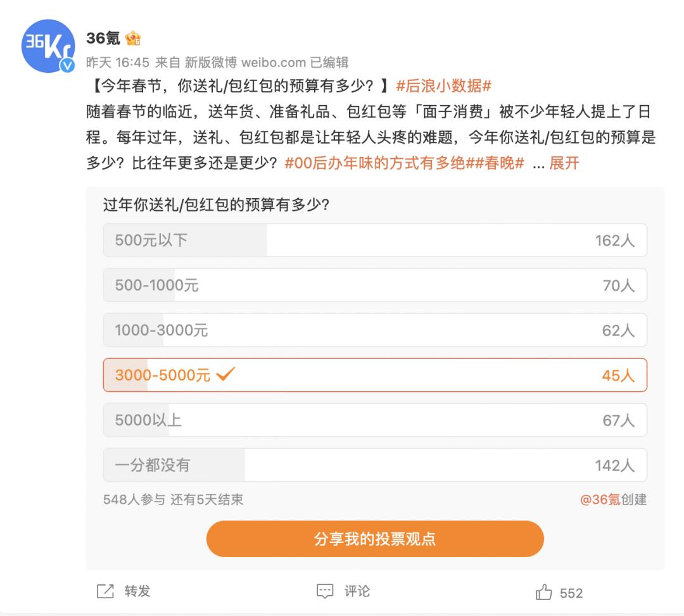This screenshot has width=684, height=616.
Task: Click the comment (评论) speech bubble icon
Action: pos(324,591)
